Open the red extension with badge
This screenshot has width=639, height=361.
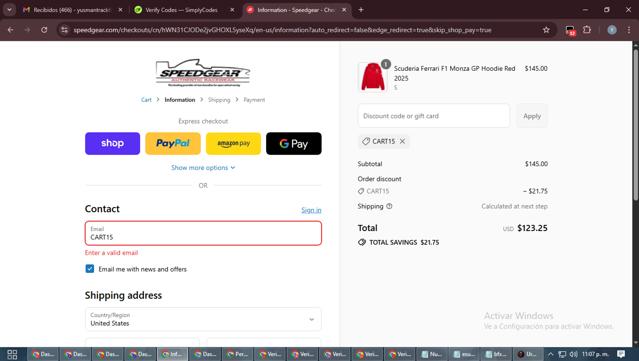[x=570, y=30]
